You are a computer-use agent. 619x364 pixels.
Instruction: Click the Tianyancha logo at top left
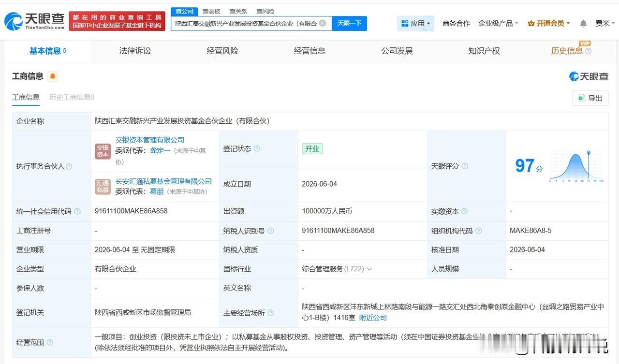tap(34, 21)
